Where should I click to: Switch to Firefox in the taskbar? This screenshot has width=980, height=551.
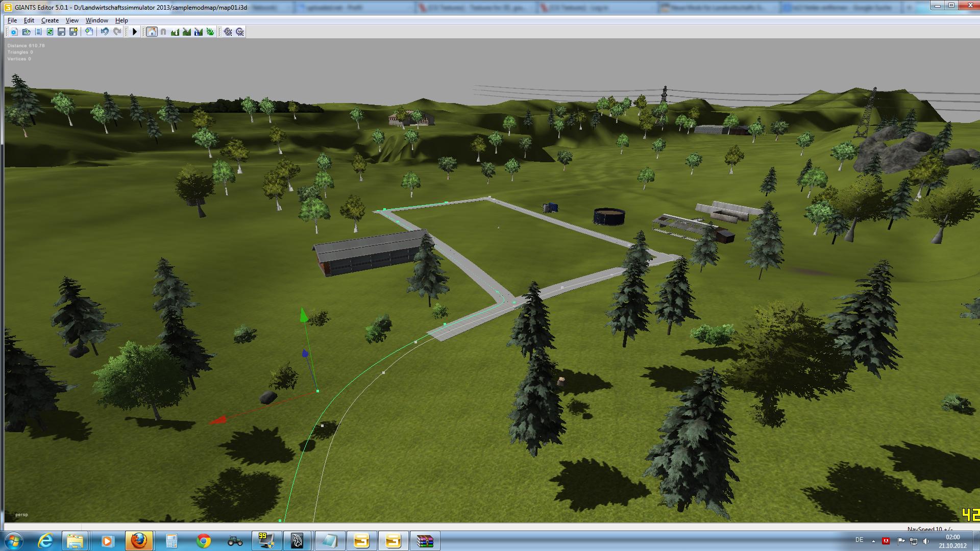click(x=139, y=541)
